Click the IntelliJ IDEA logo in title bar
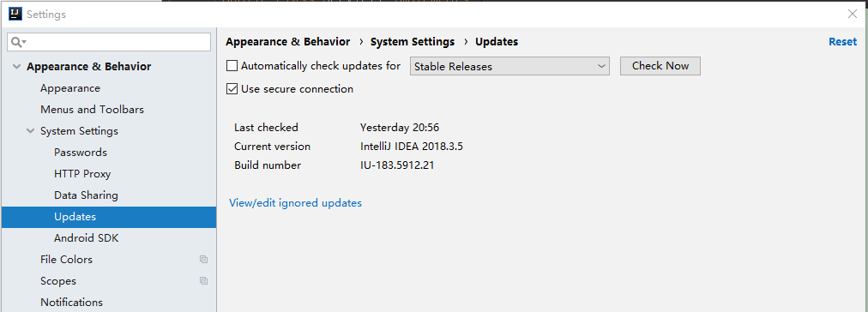868x312 pixels. [15, 14]
